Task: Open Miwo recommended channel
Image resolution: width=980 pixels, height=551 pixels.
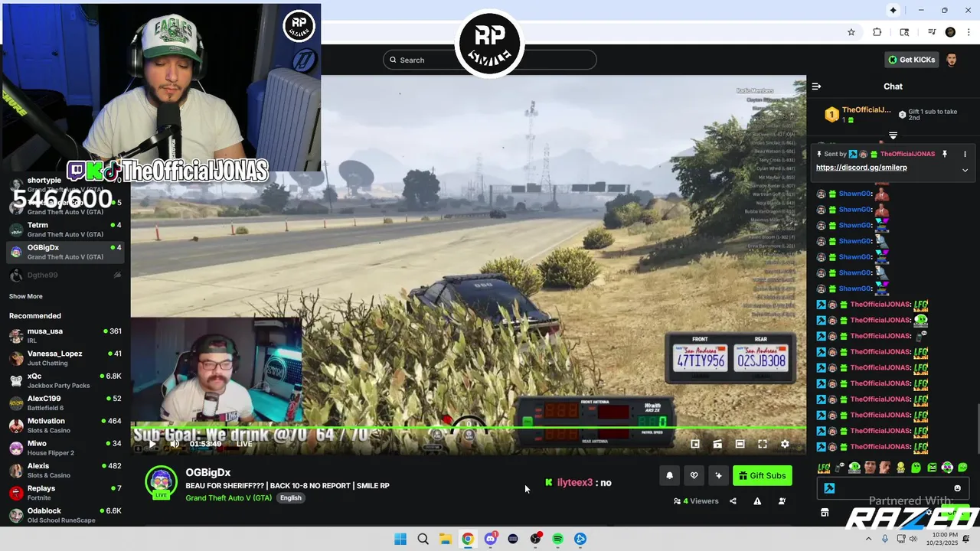Action: [x=65, y=448]
